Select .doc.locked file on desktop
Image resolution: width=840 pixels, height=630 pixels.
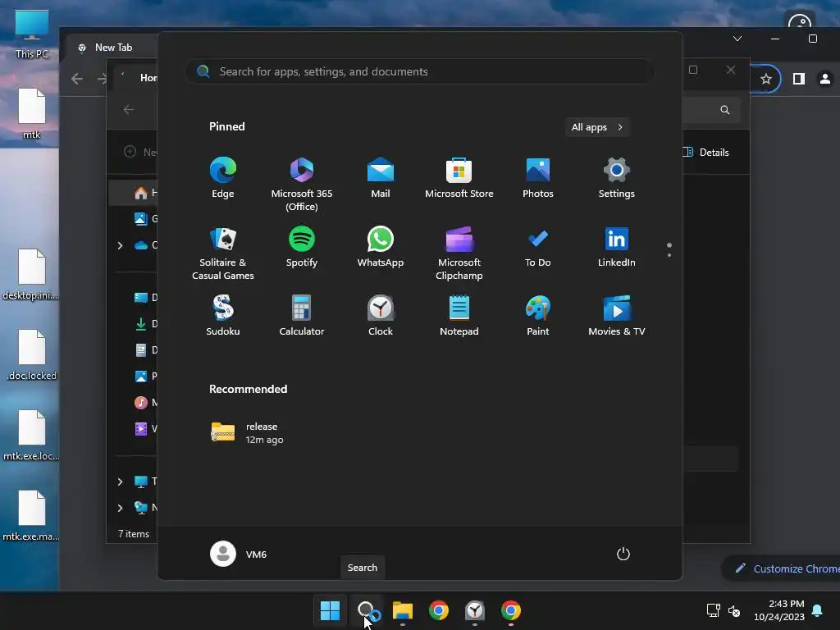click(x=32, y=355)
